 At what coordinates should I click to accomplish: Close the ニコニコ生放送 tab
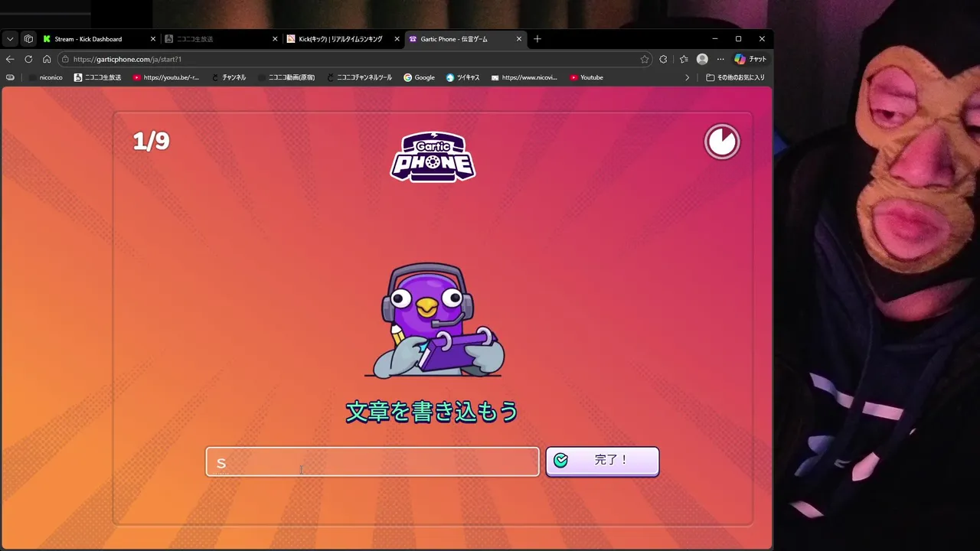[x=275, y=39]
